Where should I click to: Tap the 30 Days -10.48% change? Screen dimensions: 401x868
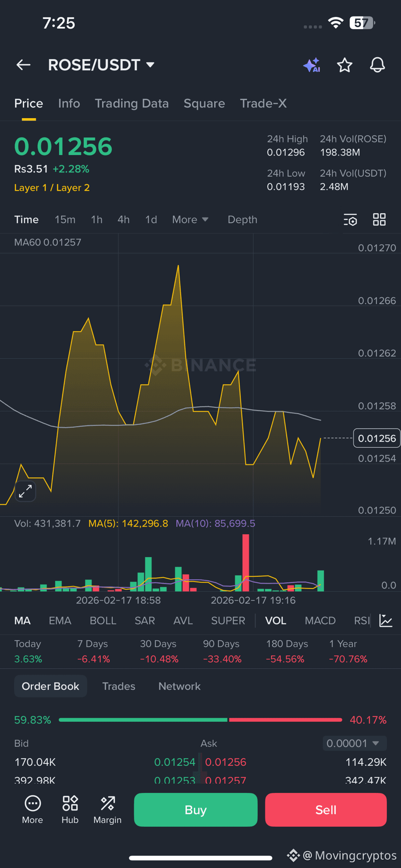(159, 651)
